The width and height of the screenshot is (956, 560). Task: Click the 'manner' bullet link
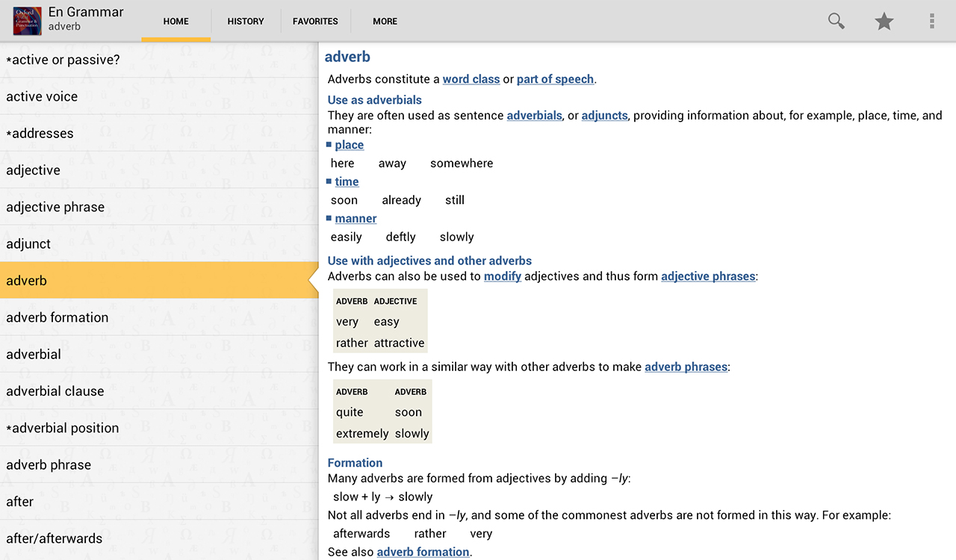point(356,219)
